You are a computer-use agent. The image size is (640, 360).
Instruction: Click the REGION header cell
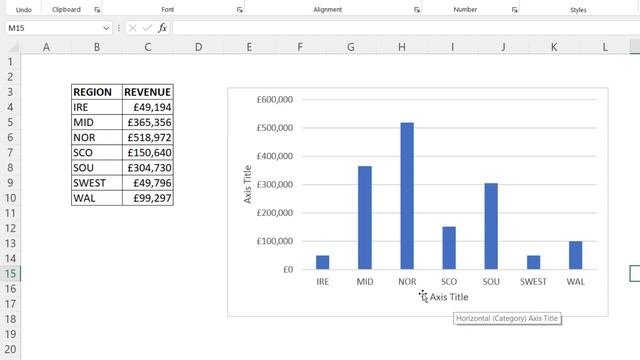tap(97, 92)
